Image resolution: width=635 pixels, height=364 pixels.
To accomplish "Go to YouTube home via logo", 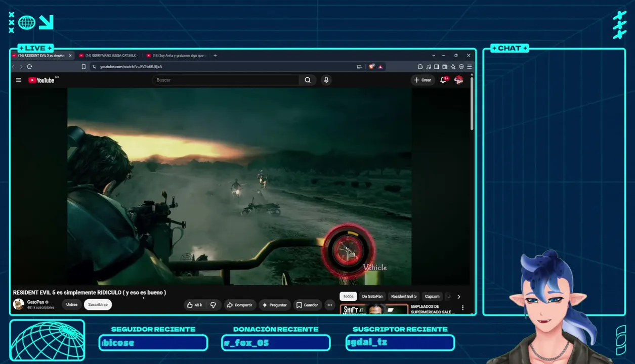I will (41, 80).
